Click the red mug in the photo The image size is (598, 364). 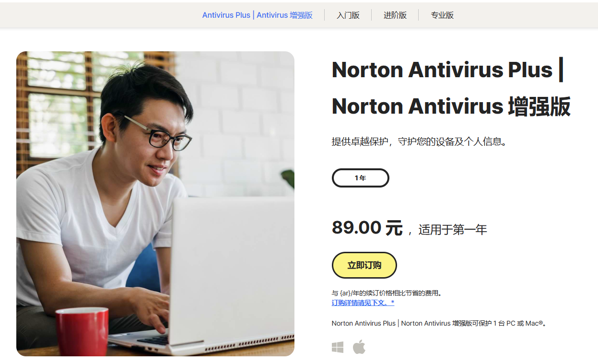[82, 332]
